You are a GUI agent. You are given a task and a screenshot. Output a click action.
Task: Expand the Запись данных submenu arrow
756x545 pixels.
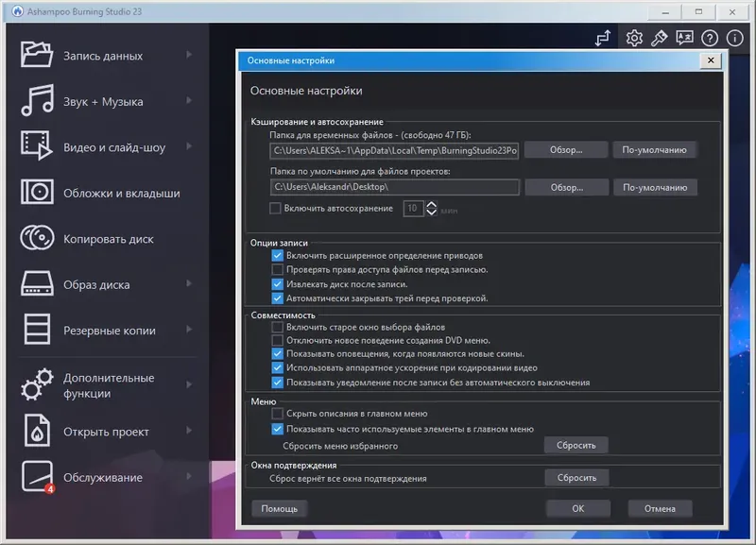click(189, 55)
